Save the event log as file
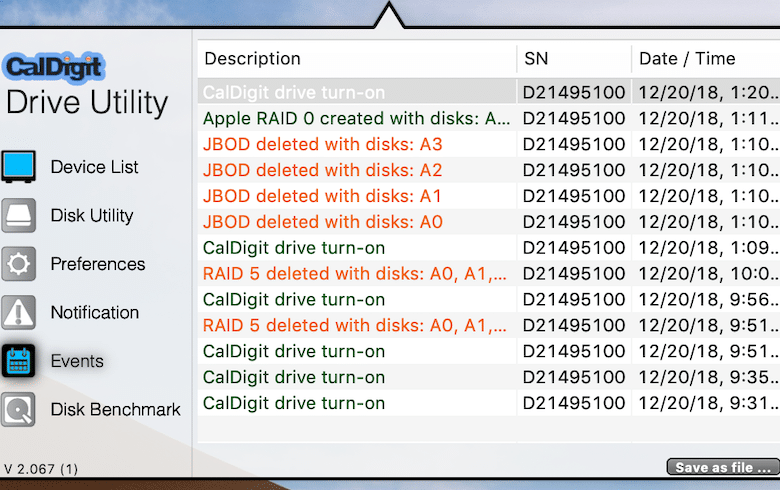Screen dimensions: 780x490 coord(723,468)
